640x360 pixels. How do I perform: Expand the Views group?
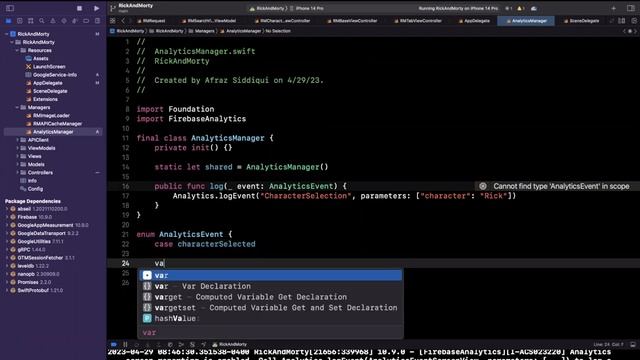click(17, 156)
